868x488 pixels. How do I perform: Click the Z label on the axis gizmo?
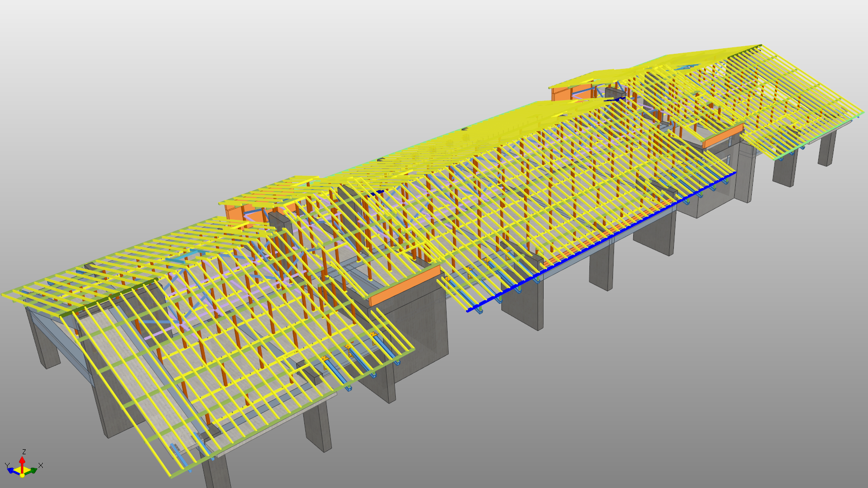pyautogui.click(x=24, y=452)
